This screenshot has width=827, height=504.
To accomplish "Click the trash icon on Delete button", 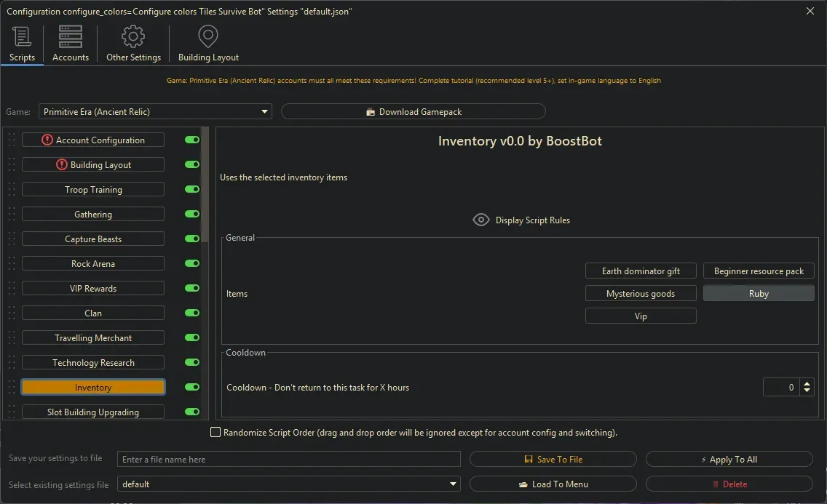I will (x=717, y=484).
